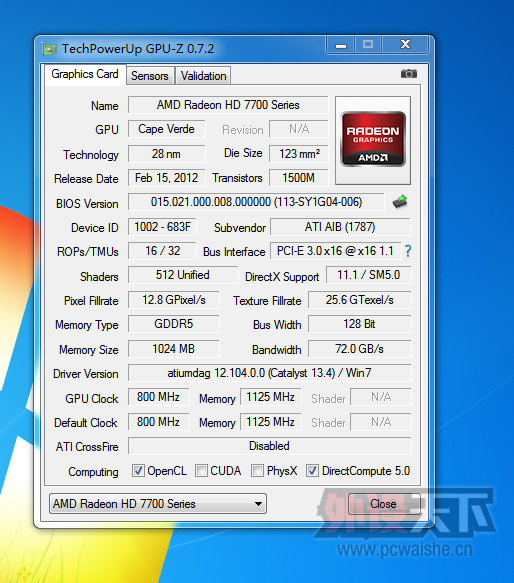Click the Radeon Graphics AMD logo
514x583 pixels.
373,139
